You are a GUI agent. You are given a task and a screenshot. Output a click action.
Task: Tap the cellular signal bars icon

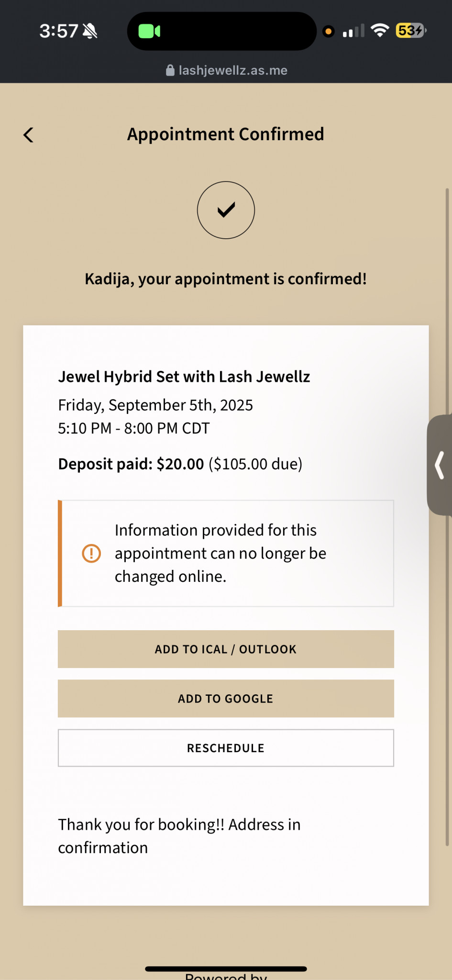(353, 31)
